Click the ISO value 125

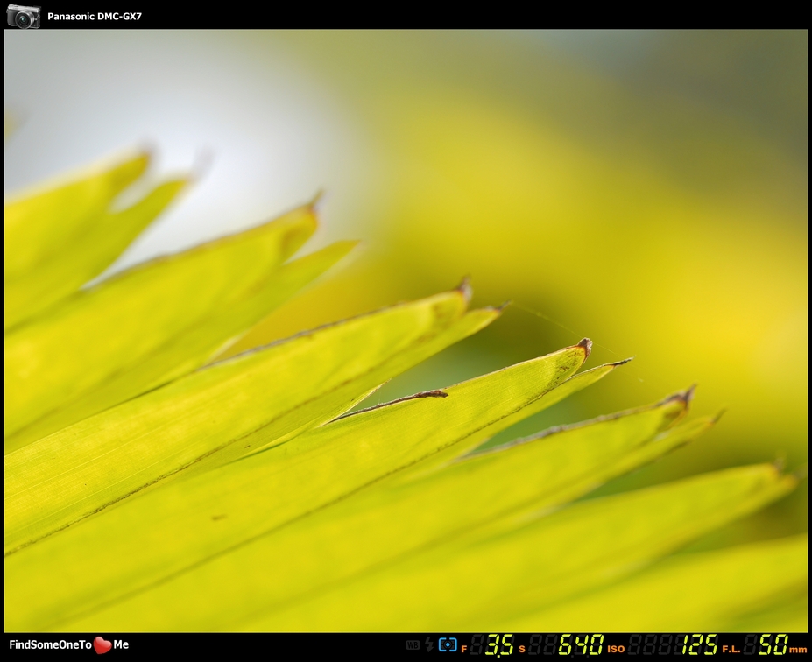[700, 644]
